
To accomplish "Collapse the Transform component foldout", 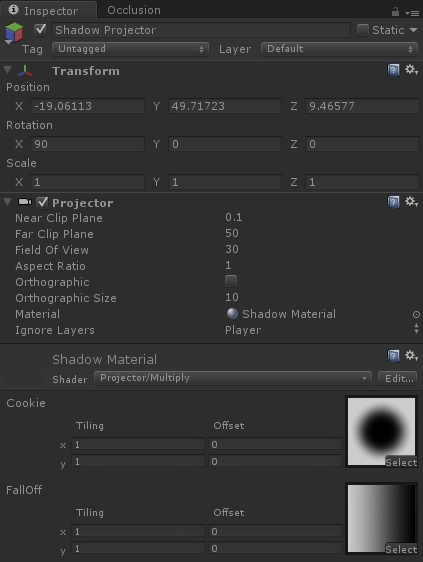I will click(x=8, y=70).
